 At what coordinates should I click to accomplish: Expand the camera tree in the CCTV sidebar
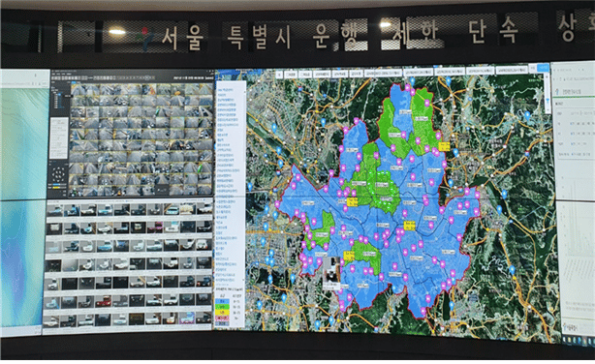click(52, 88)
